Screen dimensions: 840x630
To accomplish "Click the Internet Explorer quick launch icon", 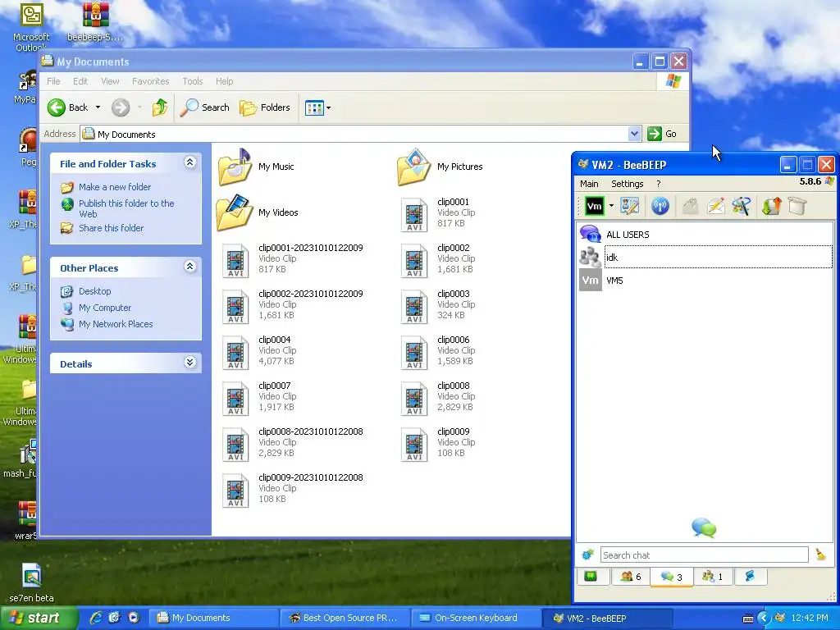I will (x=96, y=619).
